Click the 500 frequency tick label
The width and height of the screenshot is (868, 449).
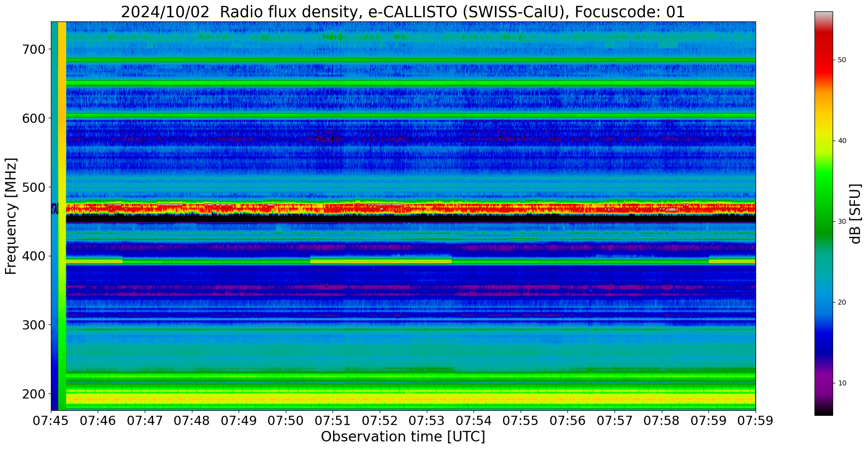33,187
